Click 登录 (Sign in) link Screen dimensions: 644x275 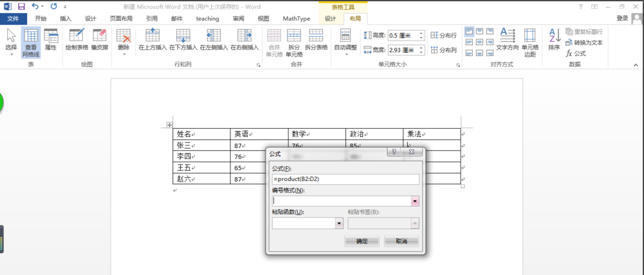(622, 18)
